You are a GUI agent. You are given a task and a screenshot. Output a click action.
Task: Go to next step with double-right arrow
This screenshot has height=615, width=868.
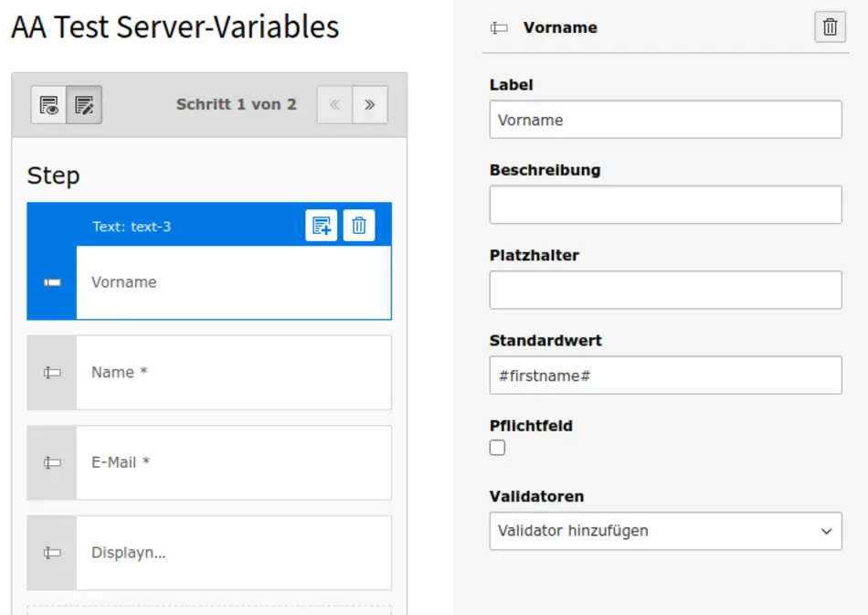(x=370, y=105)
